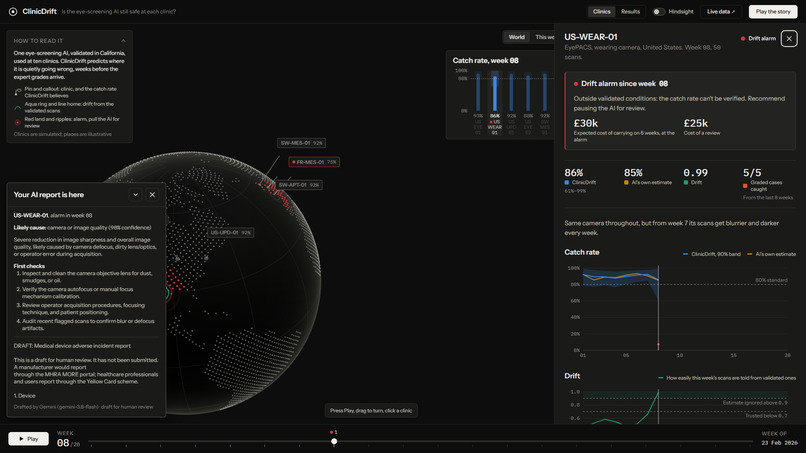The height and width of the screenshot is (453, 806).
Task: Click the US-WEAR-01 panel title
Action: (x=591, y=37)
